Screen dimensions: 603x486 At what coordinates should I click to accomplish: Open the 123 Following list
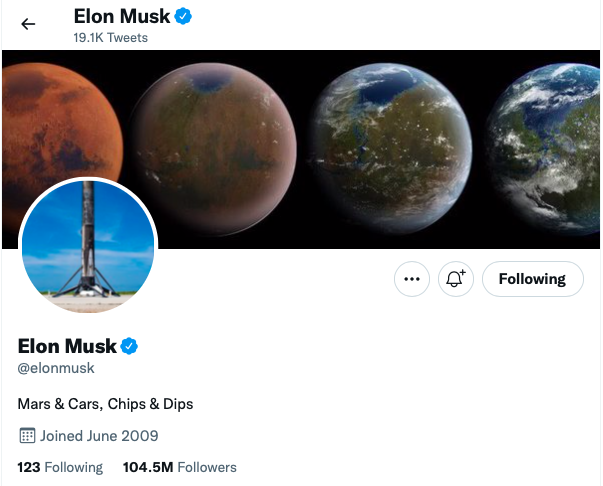tap(60, 467)
